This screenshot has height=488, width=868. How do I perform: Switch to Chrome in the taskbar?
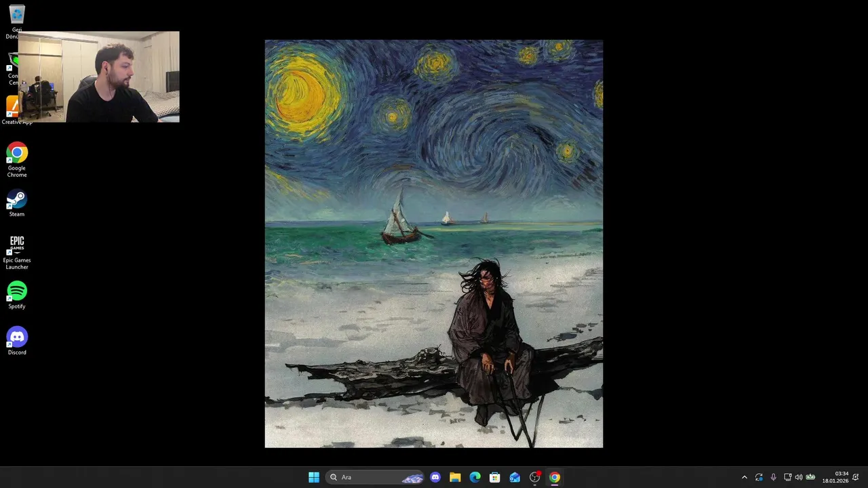555,477
